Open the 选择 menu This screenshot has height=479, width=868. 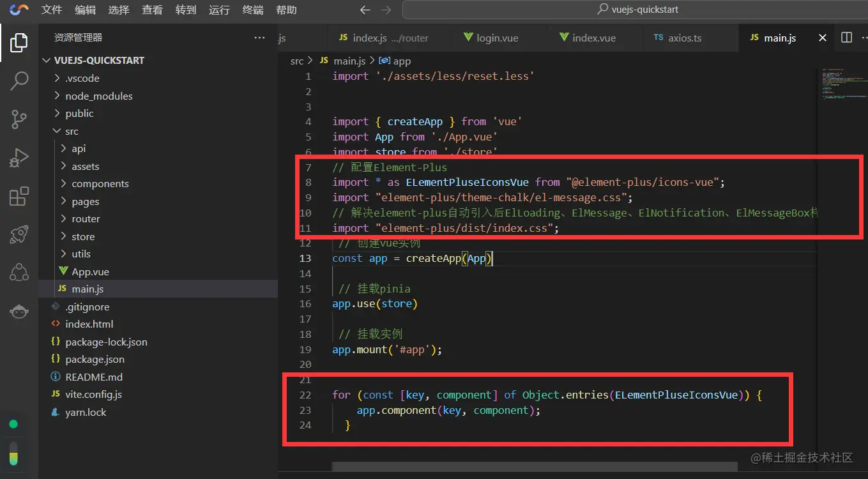(119, 10)
